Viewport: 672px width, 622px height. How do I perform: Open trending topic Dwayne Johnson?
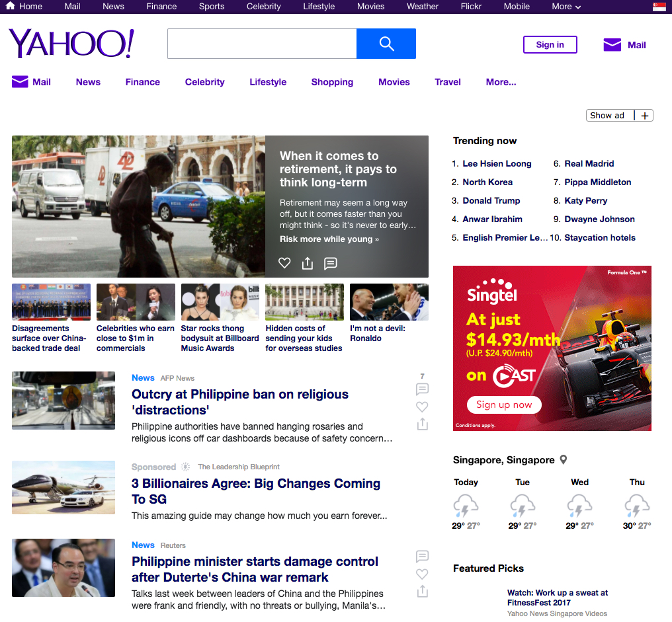pyautogui.click(x=599, y=219)
